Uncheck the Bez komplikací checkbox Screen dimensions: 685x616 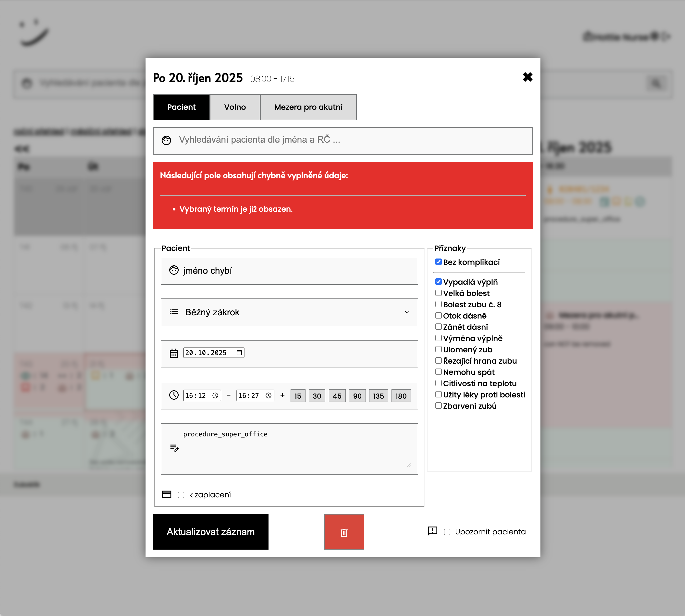(x=438, y=262)
